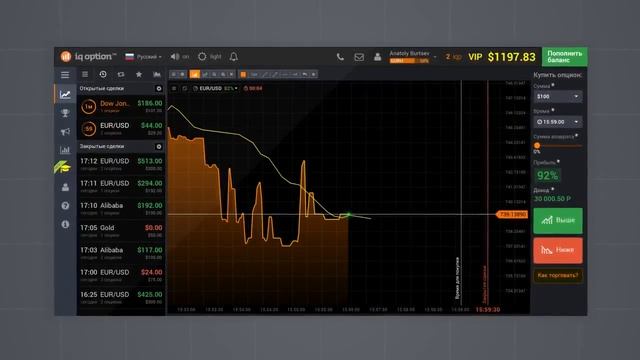Open closed deal 17:05 Gold

(x=121, y=231)
